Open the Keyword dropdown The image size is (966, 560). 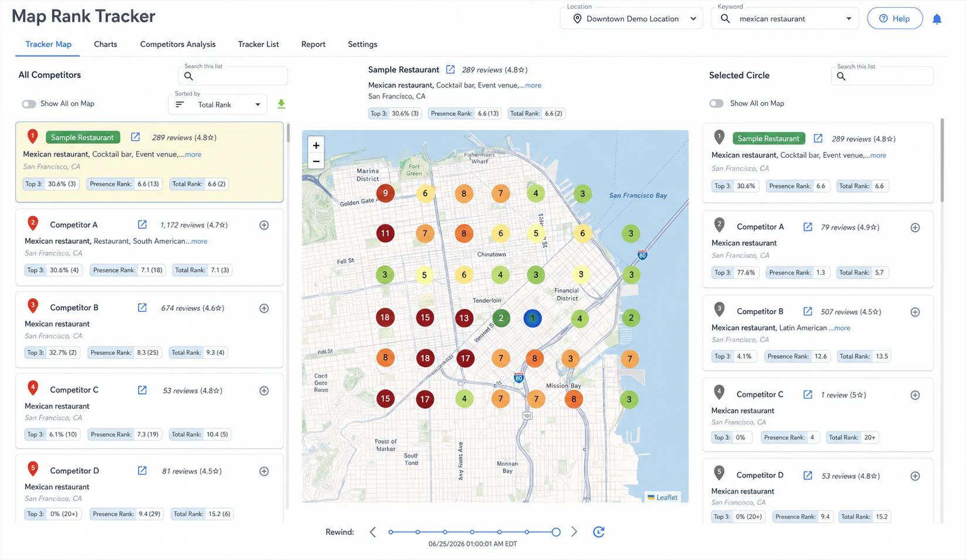785,19
